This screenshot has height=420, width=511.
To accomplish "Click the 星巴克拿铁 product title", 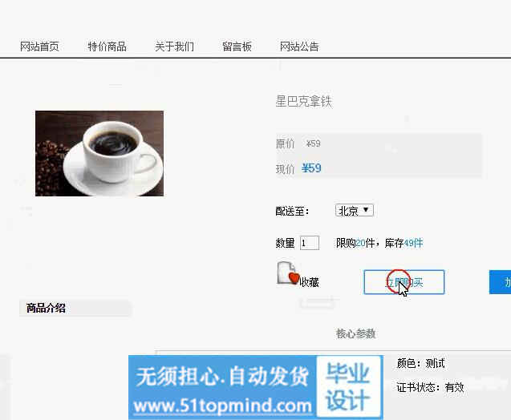I will point(304,101).
